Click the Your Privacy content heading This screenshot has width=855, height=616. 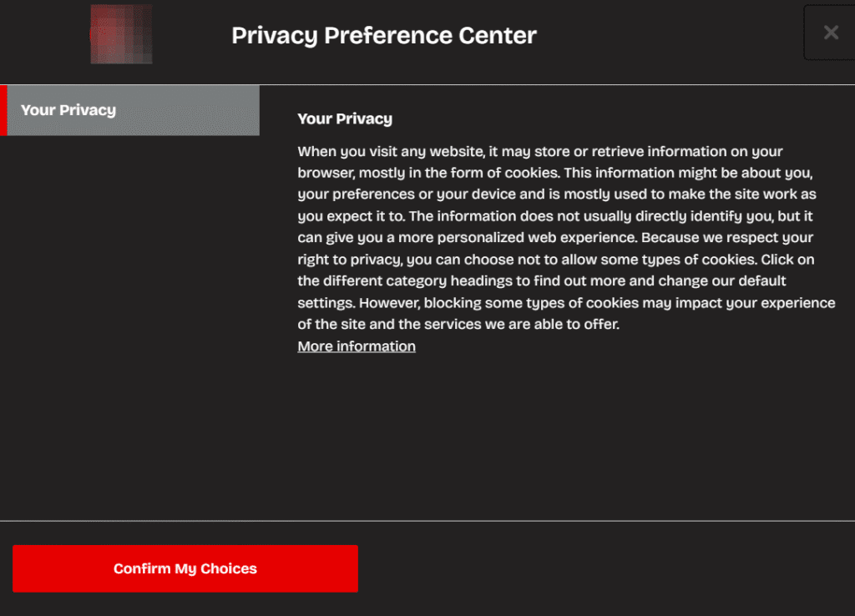(345, 119)
